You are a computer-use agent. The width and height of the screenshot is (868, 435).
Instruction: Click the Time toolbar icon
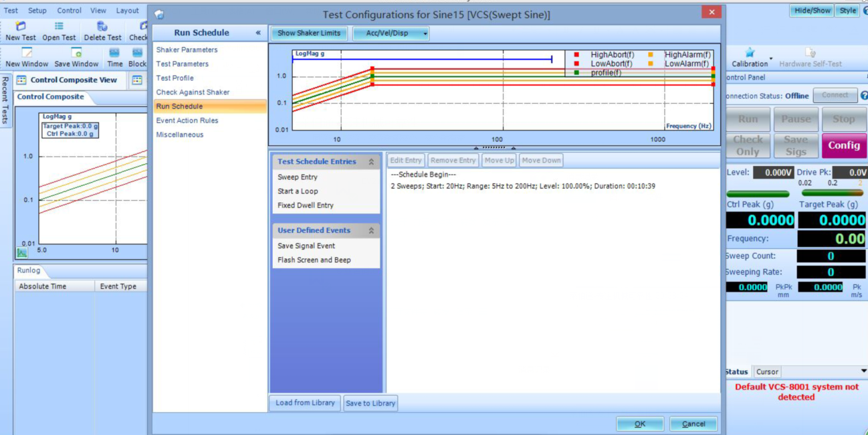pos(115,52)
